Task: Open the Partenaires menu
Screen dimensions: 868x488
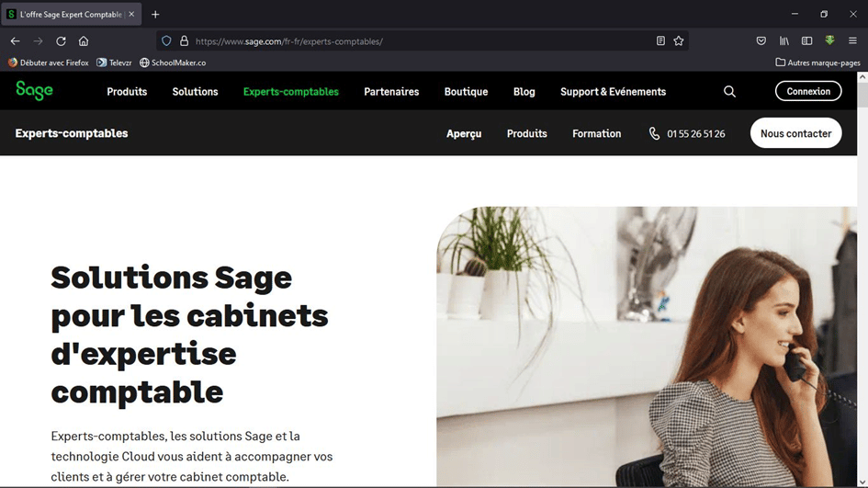Action: 391,91
